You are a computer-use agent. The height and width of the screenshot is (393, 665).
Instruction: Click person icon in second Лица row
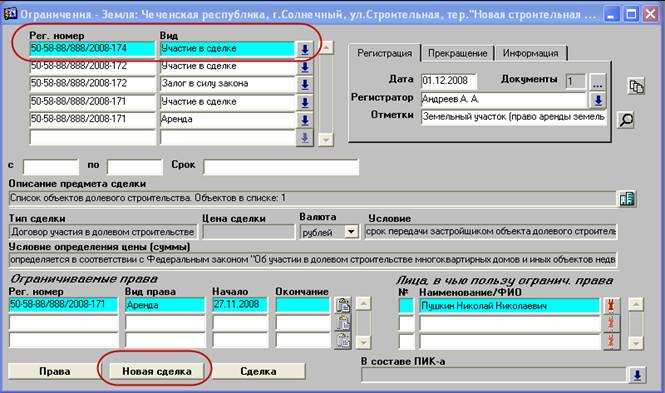point(611,323)
